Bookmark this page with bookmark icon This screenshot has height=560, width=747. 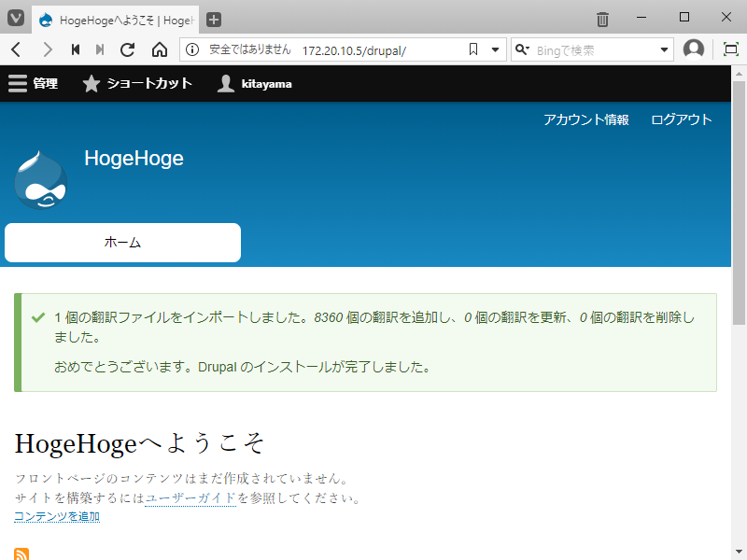(473, 49)
